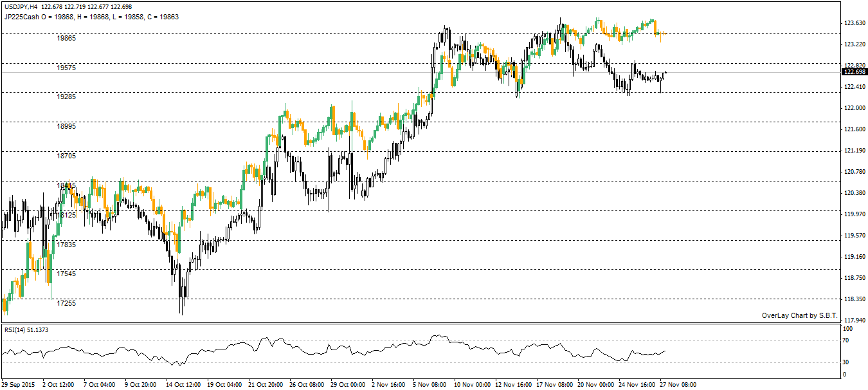Click the current price tag 122.698
The image size is (868, 390).
click(x=854, y=72)
